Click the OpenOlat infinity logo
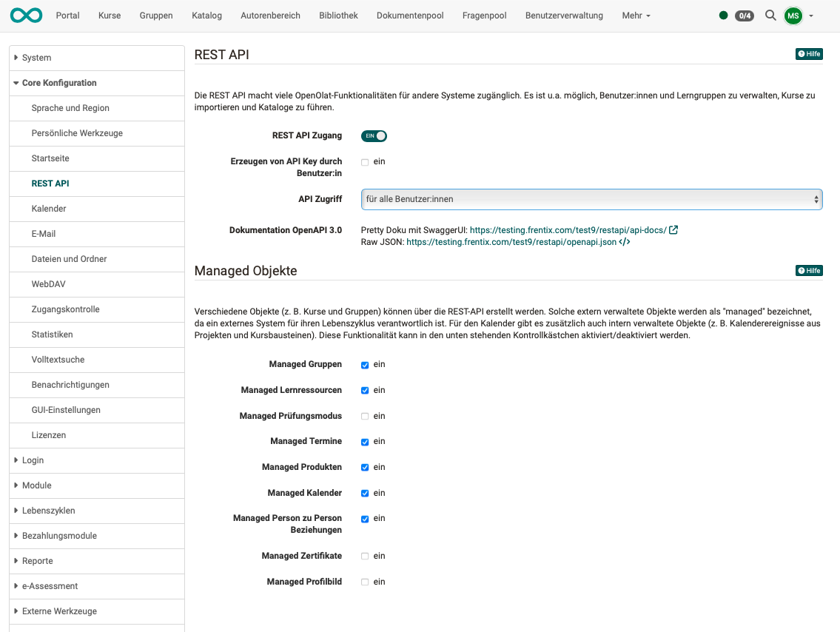This screenshot has width=840, height=632. (26, 15)
